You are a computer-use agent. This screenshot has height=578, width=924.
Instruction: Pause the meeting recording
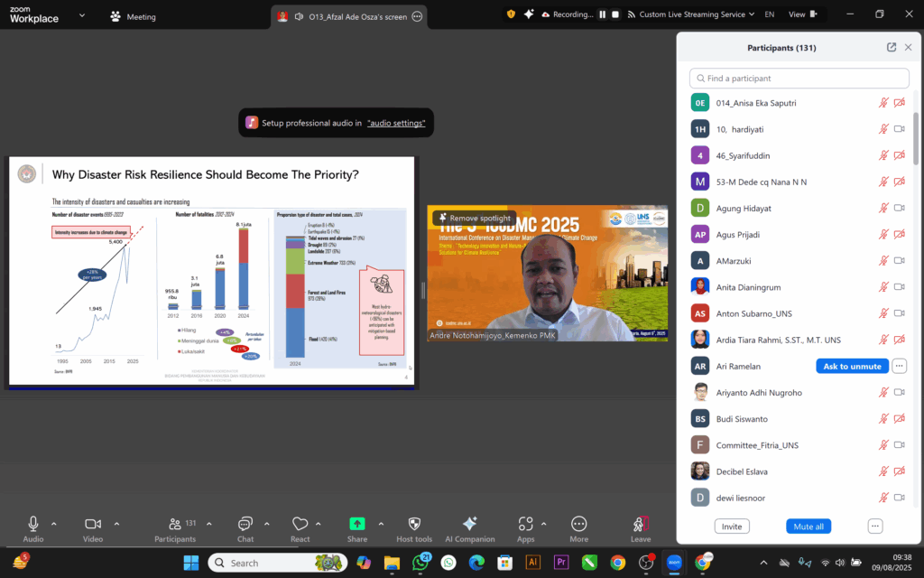pyautogui.click(x=603, y=14)
